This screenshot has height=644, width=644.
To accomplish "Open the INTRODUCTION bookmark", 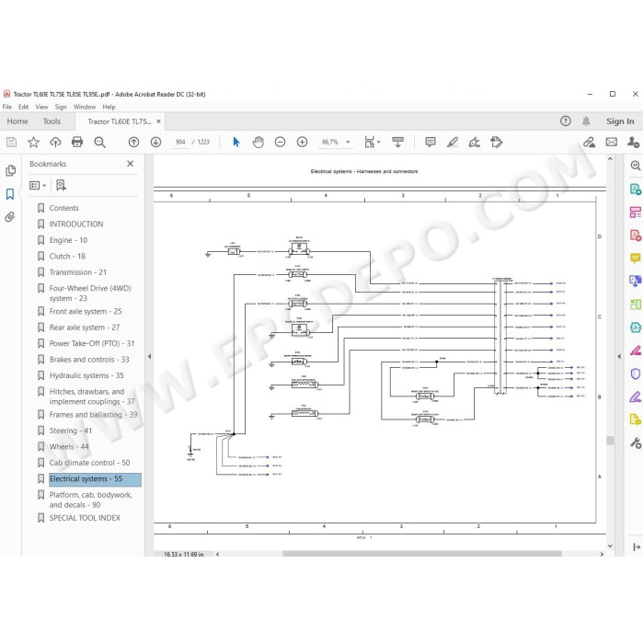I will pos(76,224).
